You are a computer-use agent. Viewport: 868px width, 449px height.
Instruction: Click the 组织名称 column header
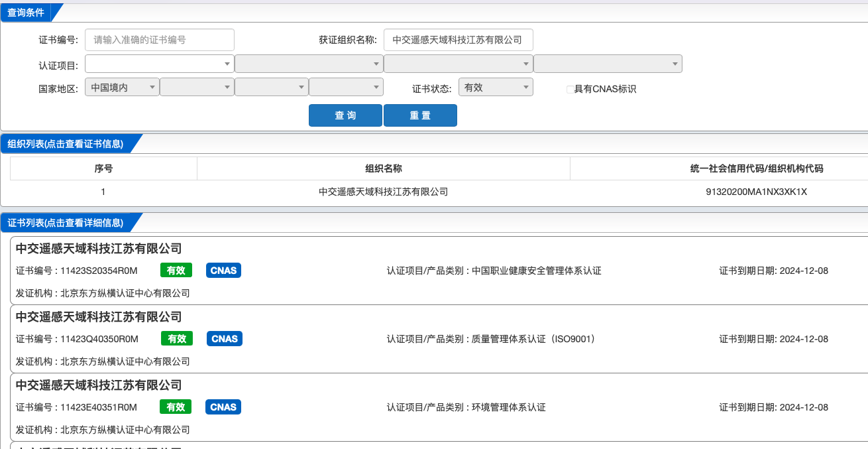click(384, 168)
